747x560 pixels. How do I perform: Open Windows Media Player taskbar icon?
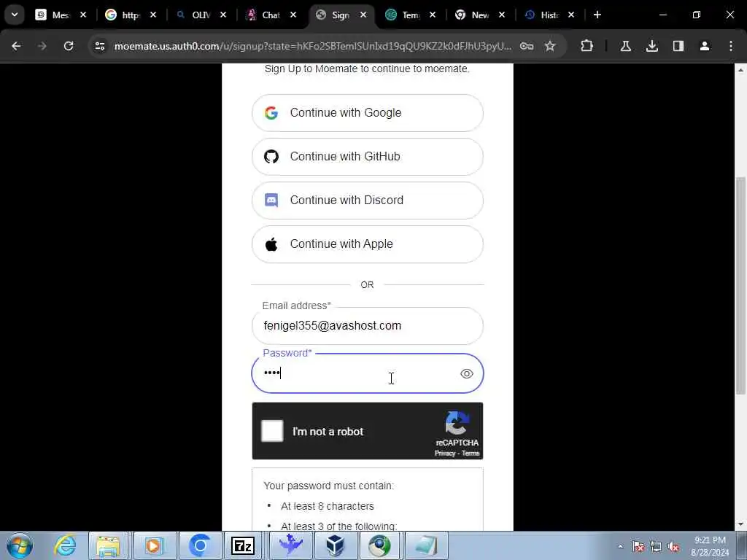point(154,545)
